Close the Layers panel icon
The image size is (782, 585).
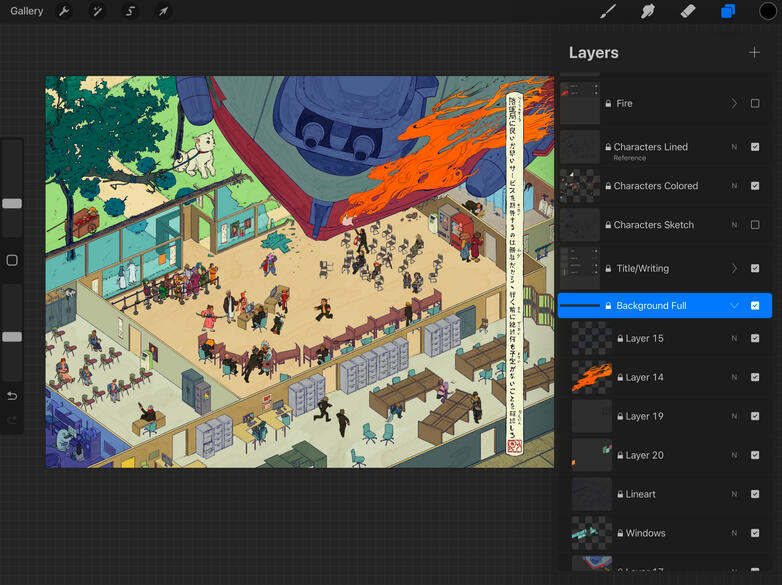pos(727,11)
